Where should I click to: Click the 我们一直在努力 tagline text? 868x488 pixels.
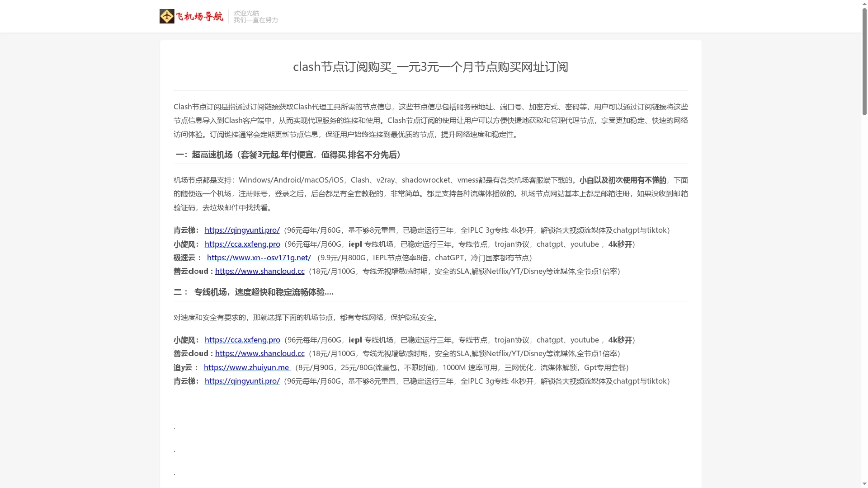coord(255,20)
